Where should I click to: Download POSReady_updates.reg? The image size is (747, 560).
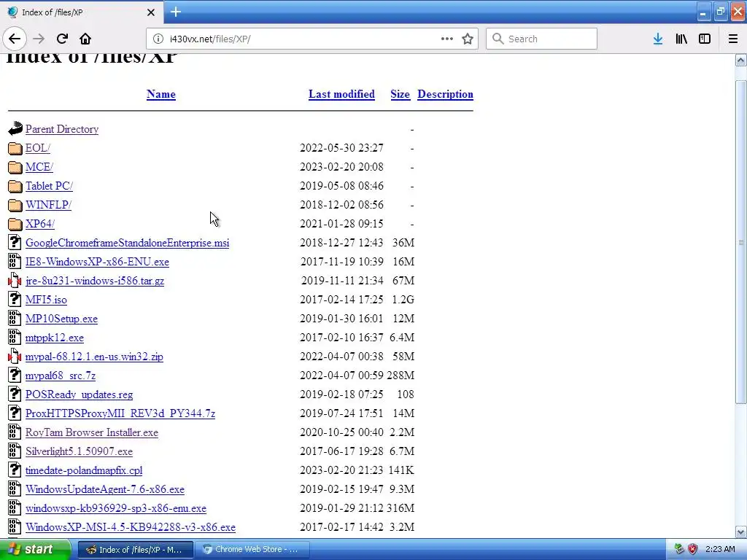pyautogui.click(x=79, y=394)
